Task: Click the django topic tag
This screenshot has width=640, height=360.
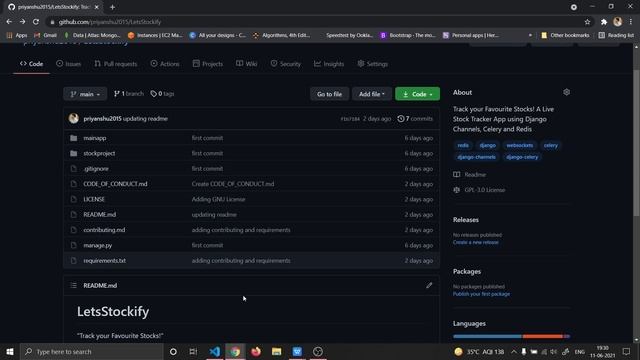Action: tap(487, 145)
